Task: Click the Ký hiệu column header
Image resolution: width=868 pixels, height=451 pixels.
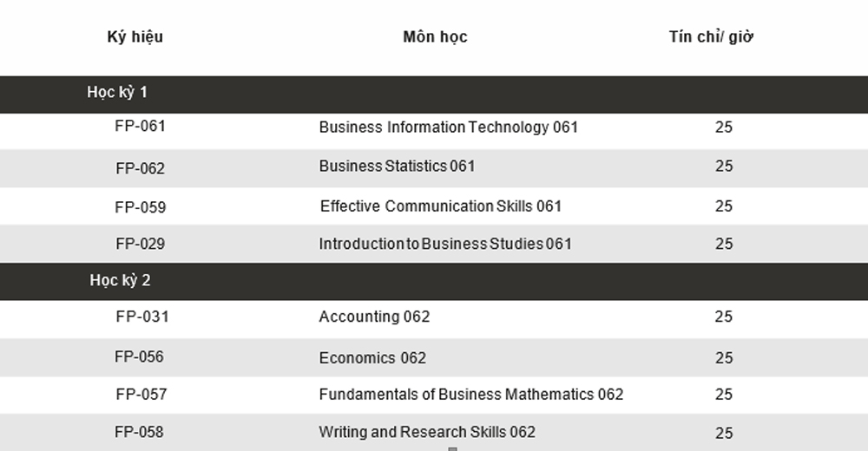Action: point(135,37)
